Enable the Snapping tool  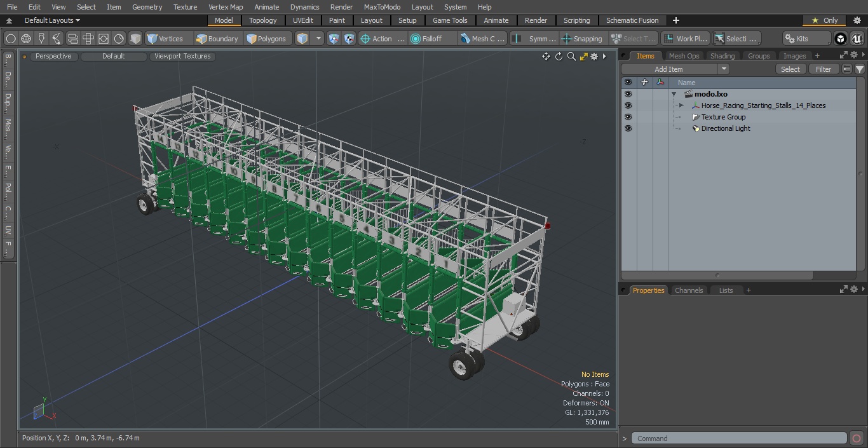[x=581, y=39]
